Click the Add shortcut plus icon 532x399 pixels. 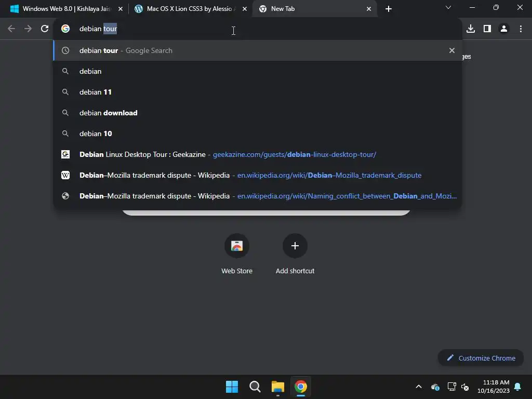[295, 246]
